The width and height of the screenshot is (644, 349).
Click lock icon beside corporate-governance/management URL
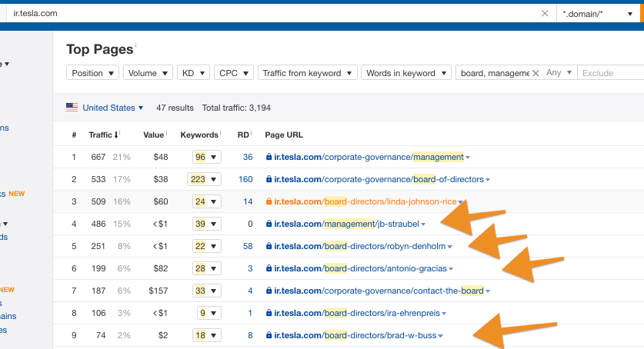[x=269, y=157]
